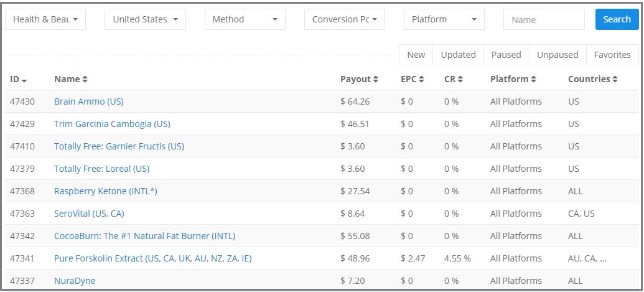Expand the Method dropdown

245,19
